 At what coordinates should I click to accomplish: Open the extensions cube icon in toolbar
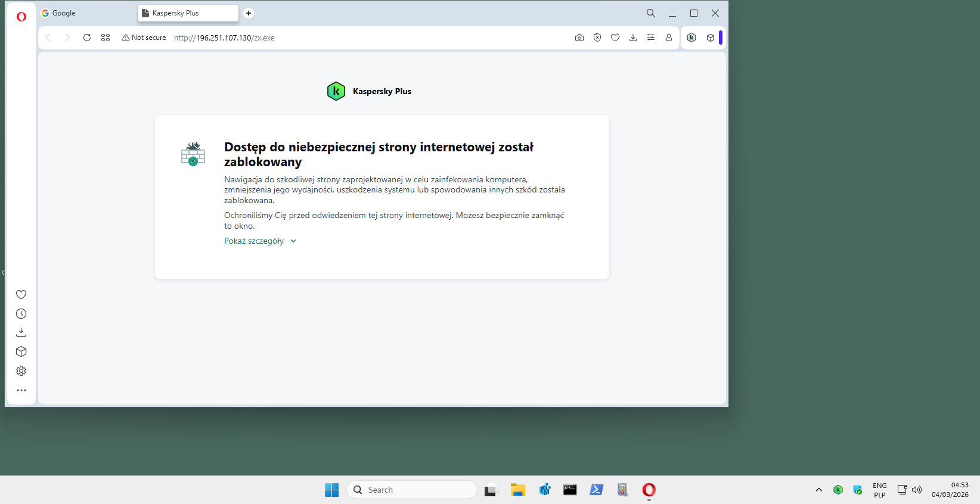710,38
